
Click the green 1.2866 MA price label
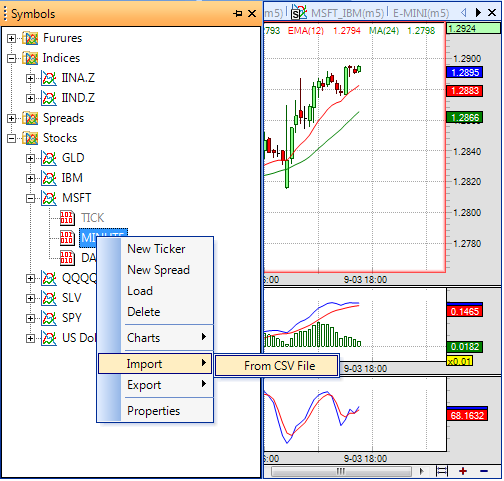tap(465, 117)
